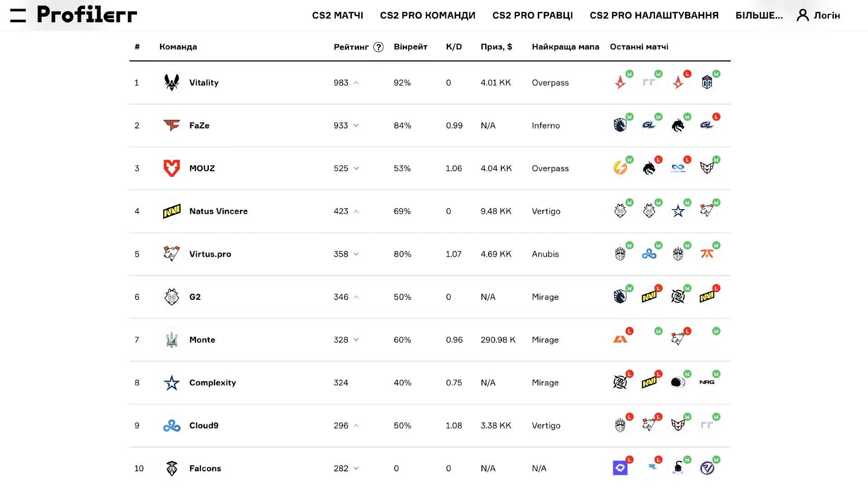
Task: Sort by the Вінрейт column header
Action: click(410, 47)
